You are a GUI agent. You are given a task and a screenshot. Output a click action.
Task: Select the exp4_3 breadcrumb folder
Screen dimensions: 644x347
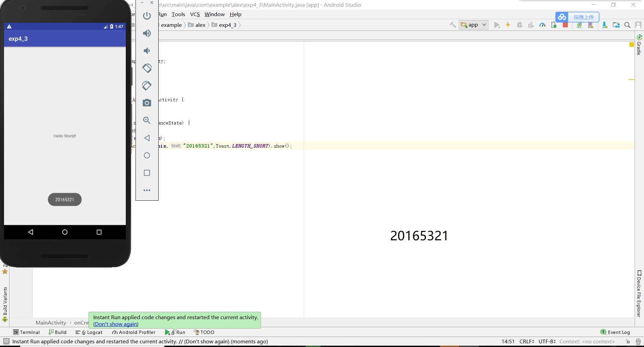[x=224, y=25]
